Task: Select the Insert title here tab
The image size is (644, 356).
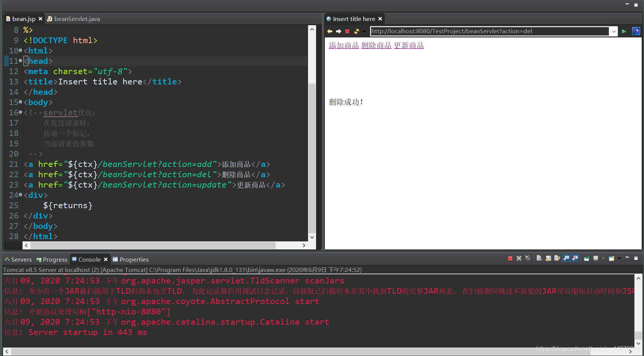Action: point(354,19)
